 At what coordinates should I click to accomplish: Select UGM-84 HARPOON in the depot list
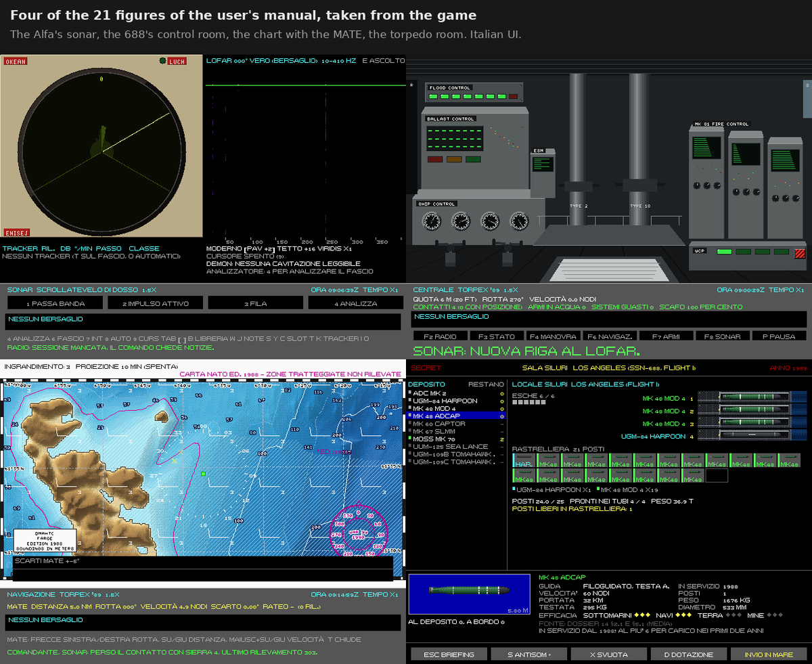click(455, 401)
